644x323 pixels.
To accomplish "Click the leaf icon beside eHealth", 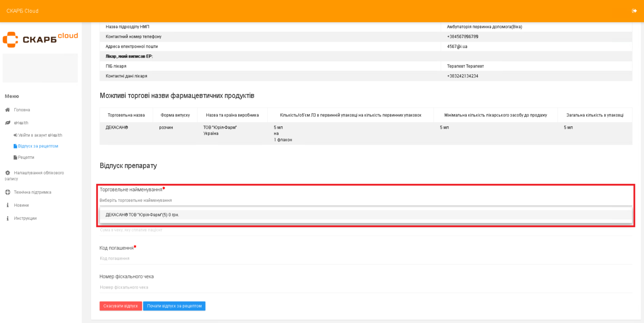I will click(x=8, y=123).
